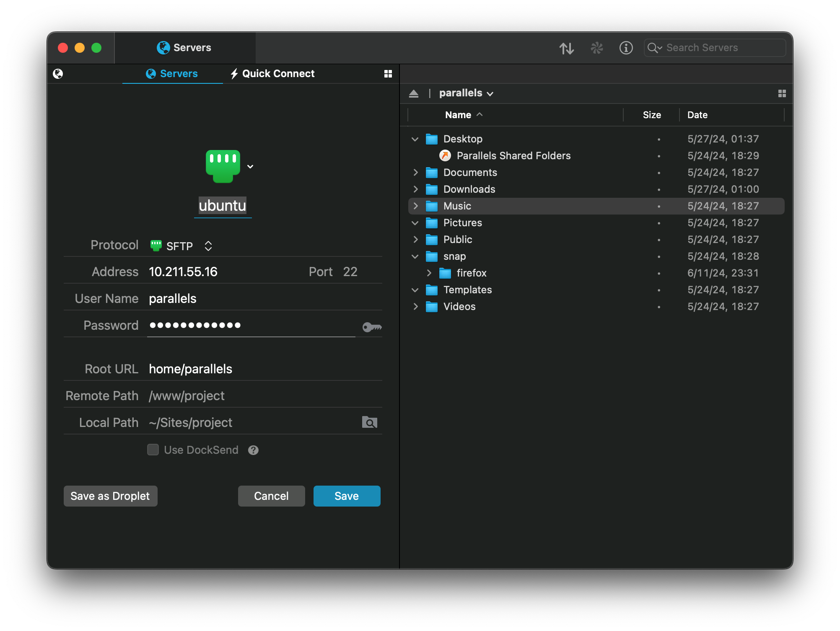Sort by the Size column header
The width and height of the screenshot is (840, 631).
[x=651, y=115]
